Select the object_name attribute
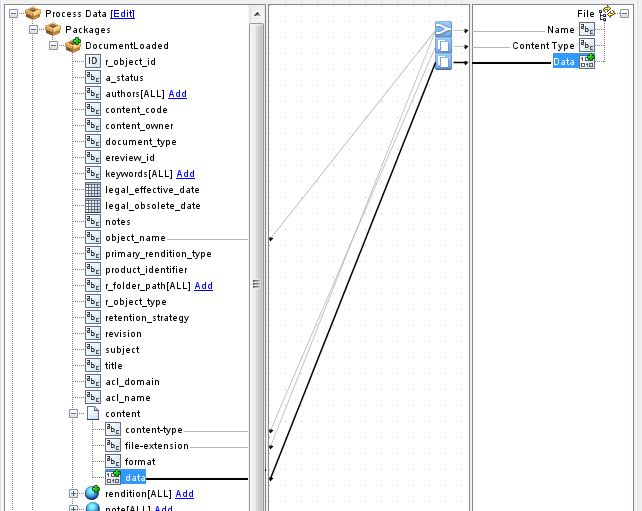This screenshot has width=642, height=511. pos(136,238)
